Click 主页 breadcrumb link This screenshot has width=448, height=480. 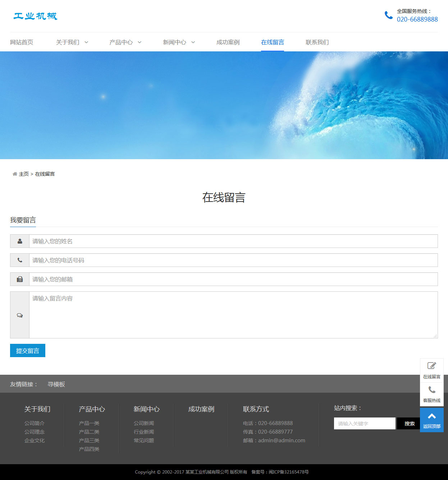[x=24, y=174]
